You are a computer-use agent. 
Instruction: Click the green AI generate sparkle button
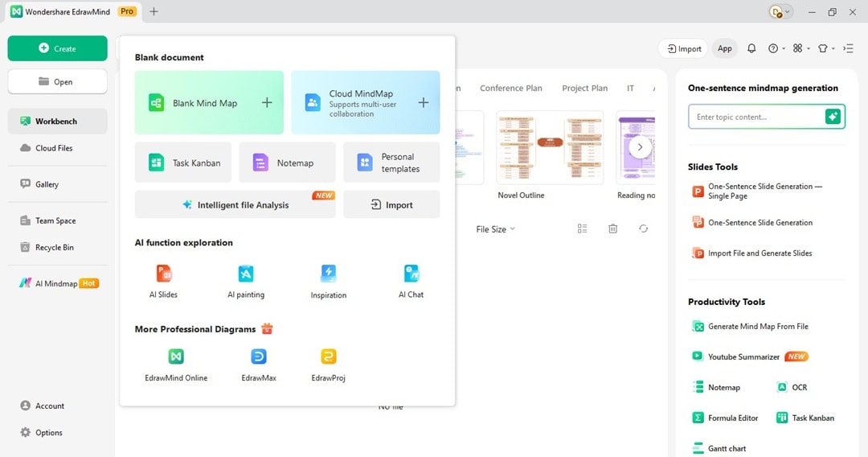[833, 117]
